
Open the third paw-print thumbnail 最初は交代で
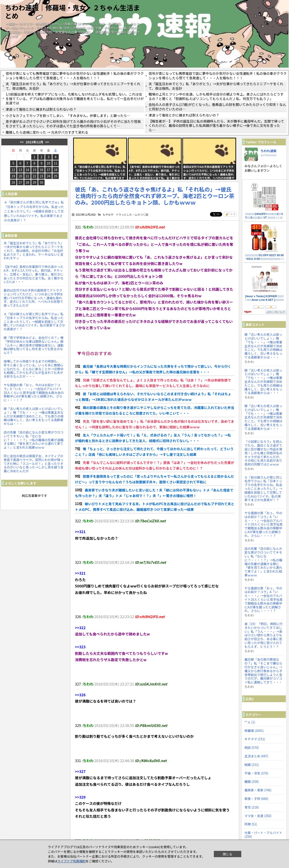209,159
